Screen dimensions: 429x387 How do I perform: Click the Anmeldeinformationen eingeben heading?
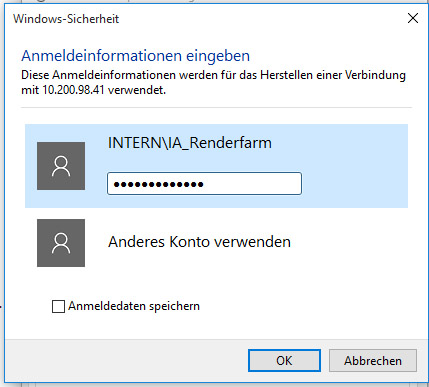(135, 56)
